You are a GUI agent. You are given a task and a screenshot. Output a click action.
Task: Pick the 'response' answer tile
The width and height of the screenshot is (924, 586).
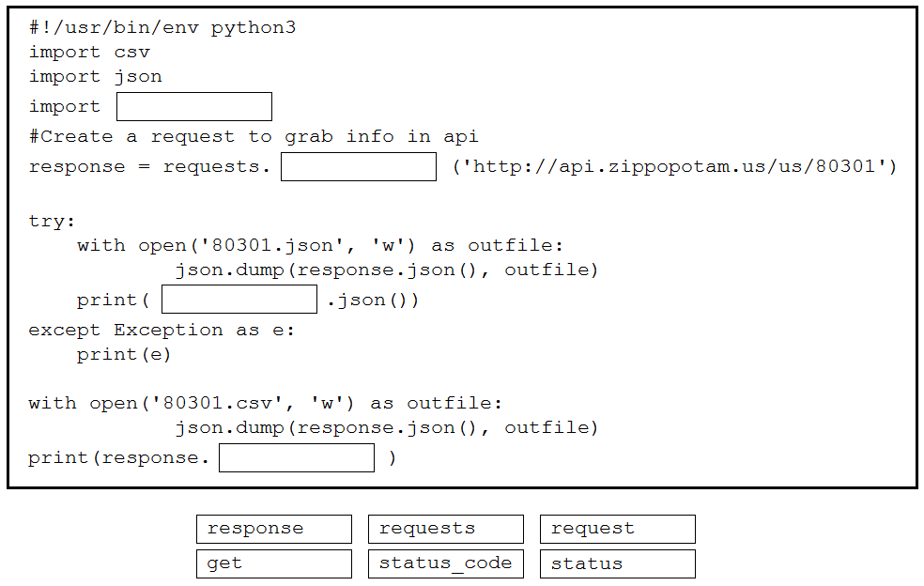click(274, 529)
